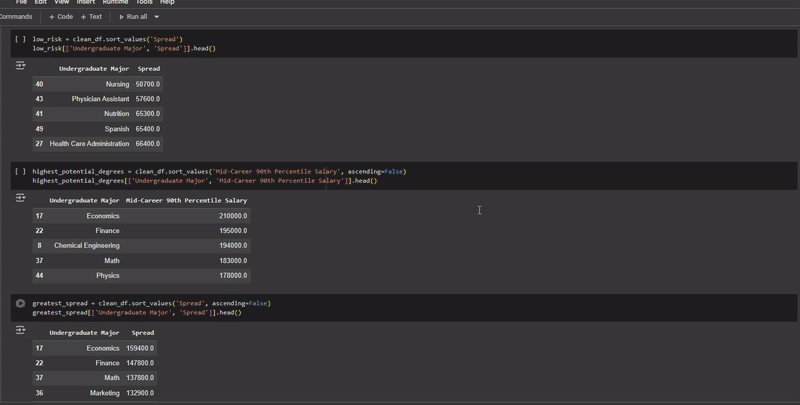Open the Help menu
800x405 pixels.
point(167,2)
